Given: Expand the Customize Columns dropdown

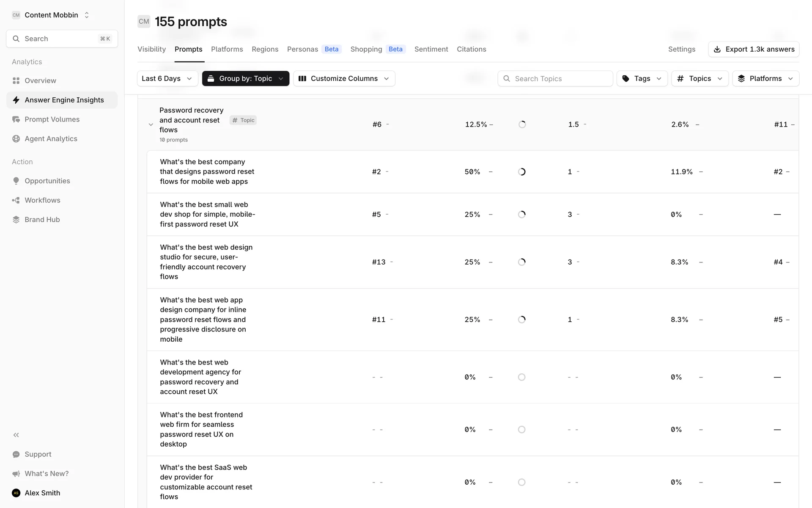Looking at the screenshot, I should coord(344,79).
